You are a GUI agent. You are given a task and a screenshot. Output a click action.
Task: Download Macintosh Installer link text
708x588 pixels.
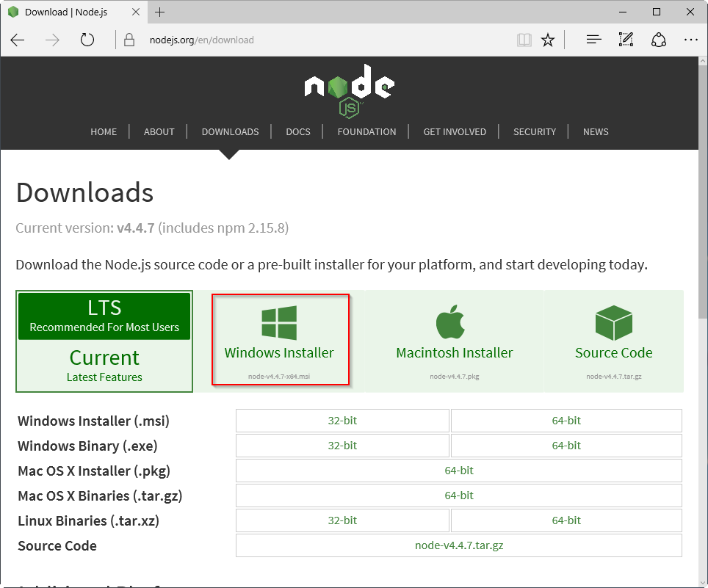(454, 352)
